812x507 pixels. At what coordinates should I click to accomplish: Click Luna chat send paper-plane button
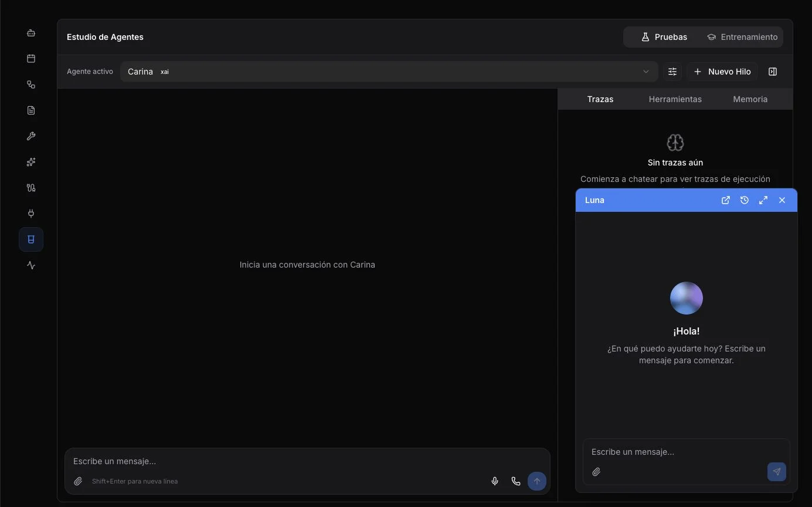[777, 472]
